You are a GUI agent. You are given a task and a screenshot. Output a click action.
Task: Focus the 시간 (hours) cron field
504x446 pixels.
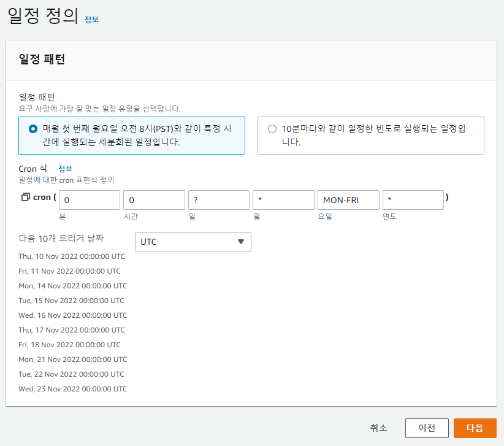click(x=154, y=200)
